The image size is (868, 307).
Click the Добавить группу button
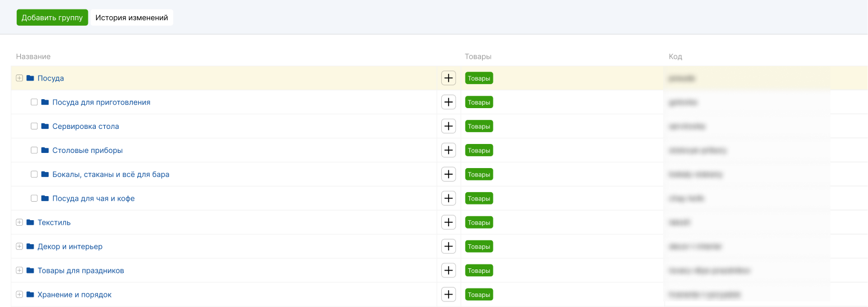[x=52, y=18]
